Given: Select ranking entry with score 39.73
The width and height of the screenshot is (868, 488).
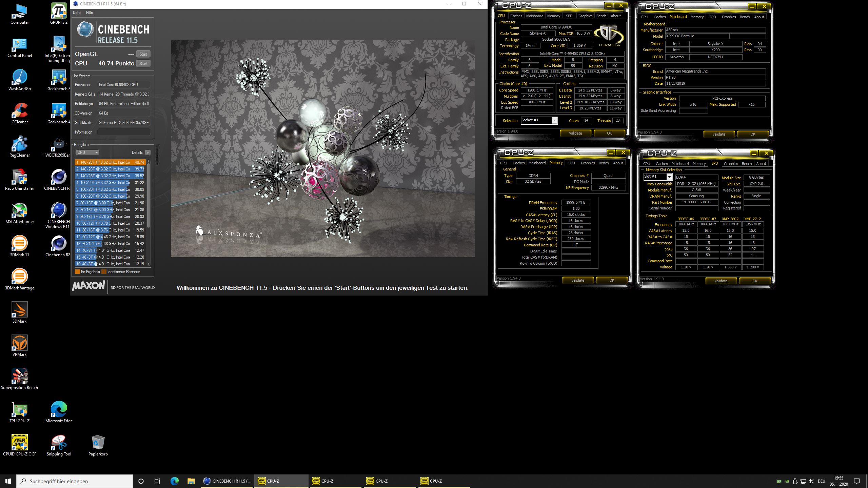Looking at the screenshot, I should point(111,169).
